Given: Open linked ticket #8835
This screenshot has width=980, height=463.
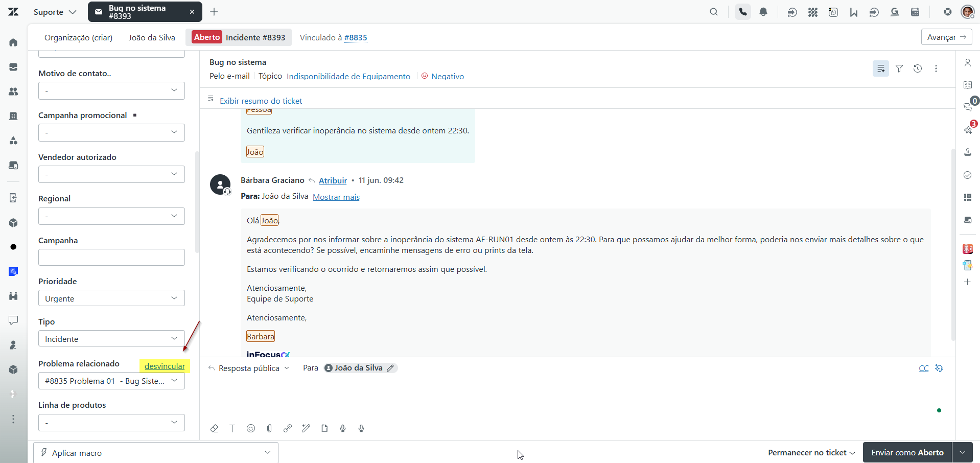Looking at the screenshot, I should [356, 37].
